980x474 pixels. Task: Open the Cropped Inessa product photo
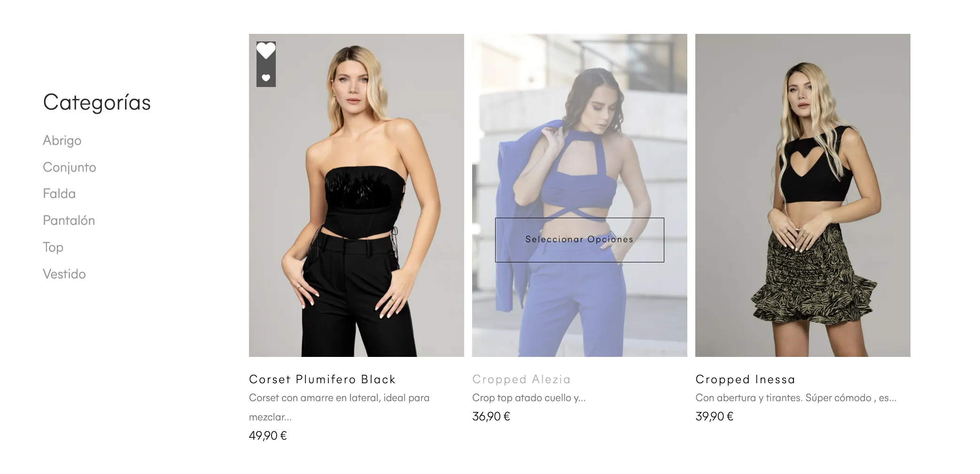[803, 195]
